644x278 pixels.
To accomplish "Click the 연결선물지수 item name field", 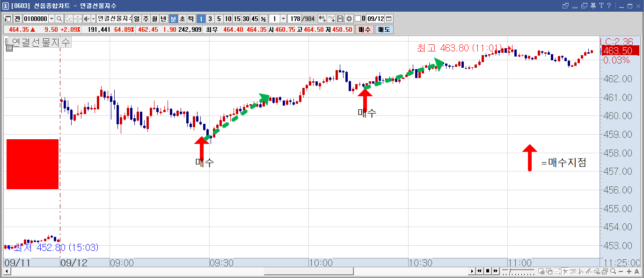I will [x=114, y=19].
